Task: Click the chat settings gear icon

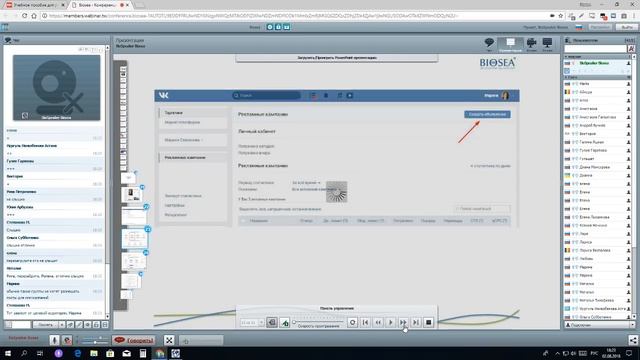Action: point(88,325)
